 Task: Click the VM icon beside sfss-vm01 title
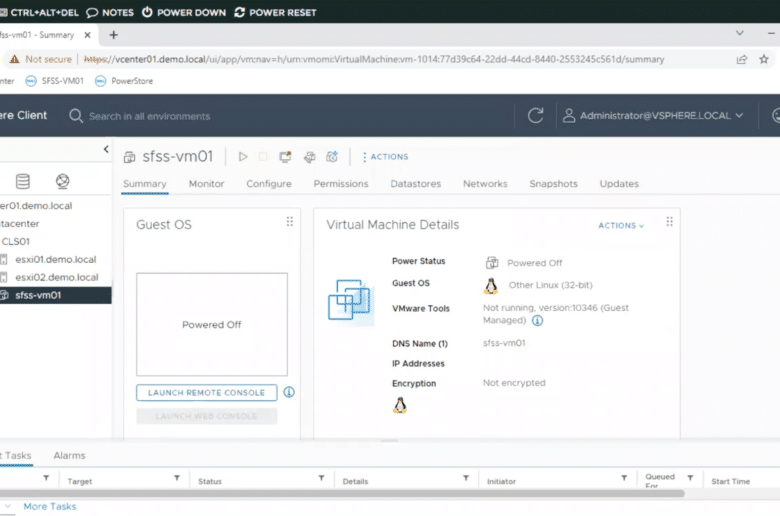[129, 157]
